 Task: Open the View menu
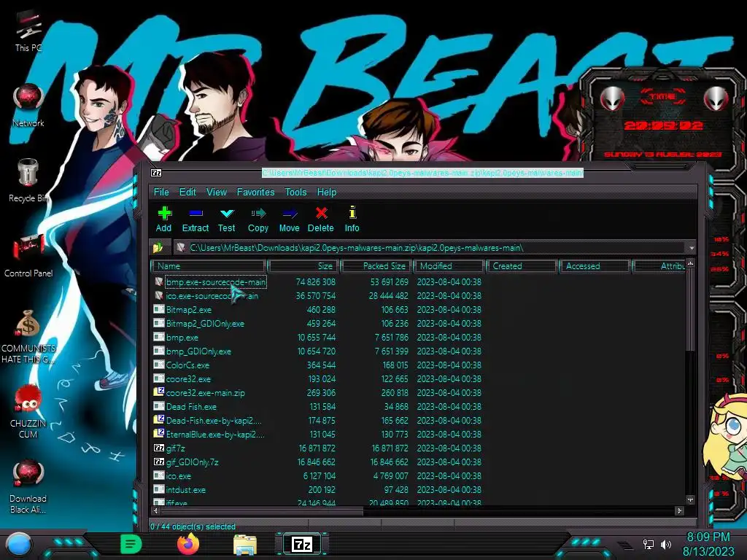click(216, 192)
